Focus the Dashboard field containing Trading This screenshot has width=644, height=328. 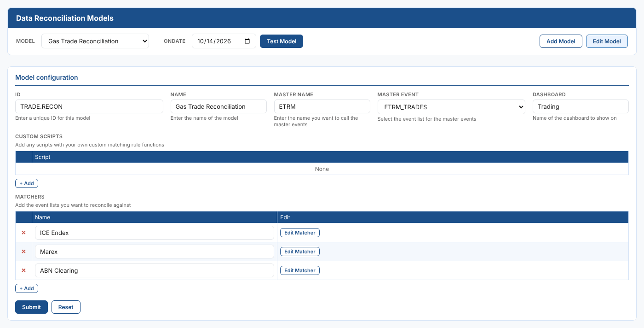[581, 106]
